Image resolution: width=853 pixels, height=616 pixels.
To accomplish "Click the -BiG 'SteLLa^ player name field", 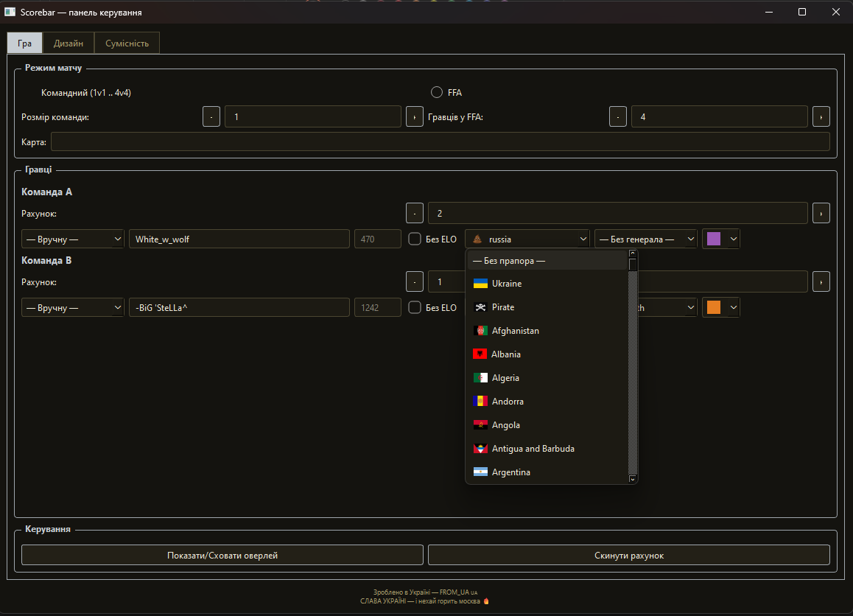I will [239, 307].
